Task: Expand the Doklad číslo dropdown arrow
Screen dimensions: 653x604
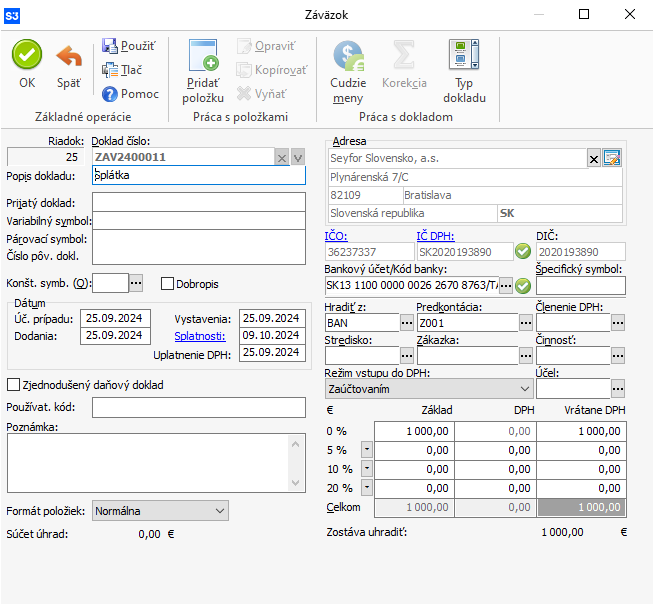Action: click(x=298, y=158)
